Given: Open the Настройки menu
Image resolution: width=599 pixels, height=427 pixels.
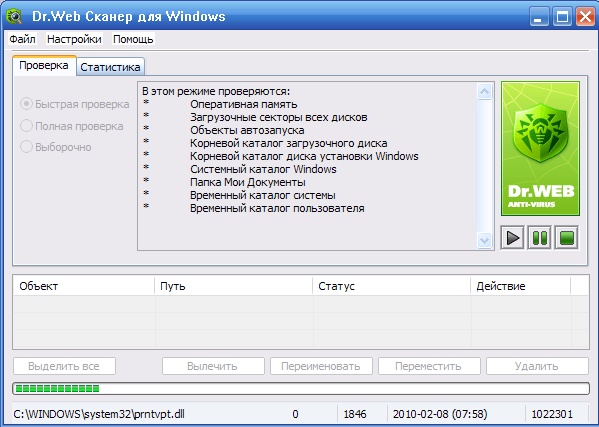Looking at the screenshot, I should pos(74,39).
